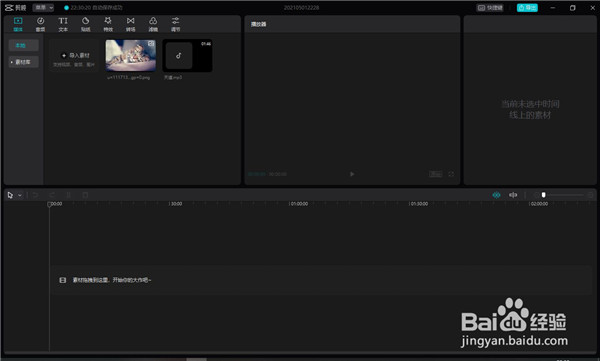Open the 菜单 menu dropdown

(43, 8)
